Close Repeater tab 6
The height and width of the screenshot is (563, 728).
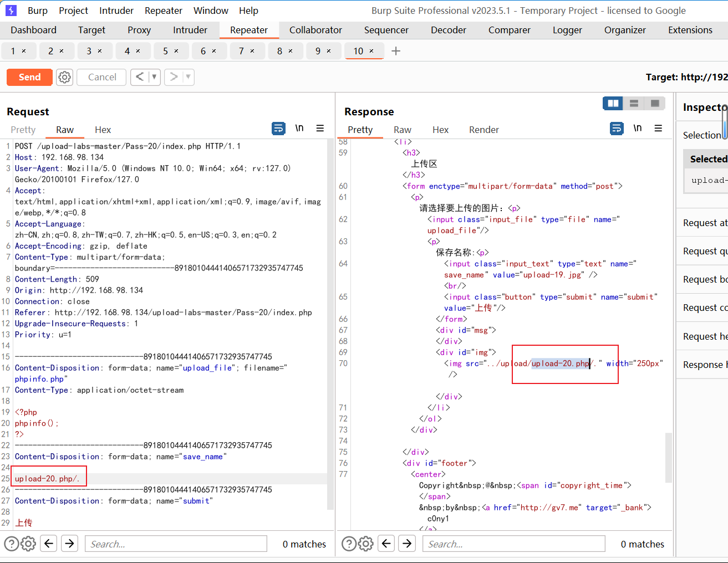click(214, 51)
